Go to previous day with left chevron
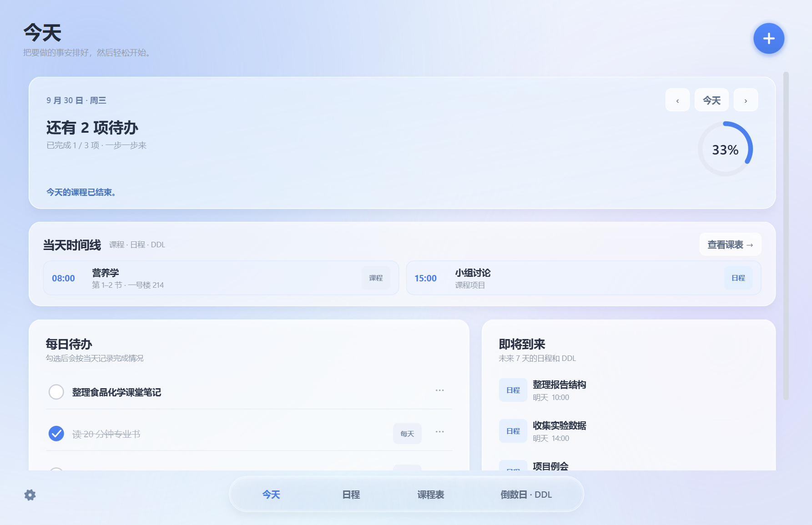 coord(677,100)
